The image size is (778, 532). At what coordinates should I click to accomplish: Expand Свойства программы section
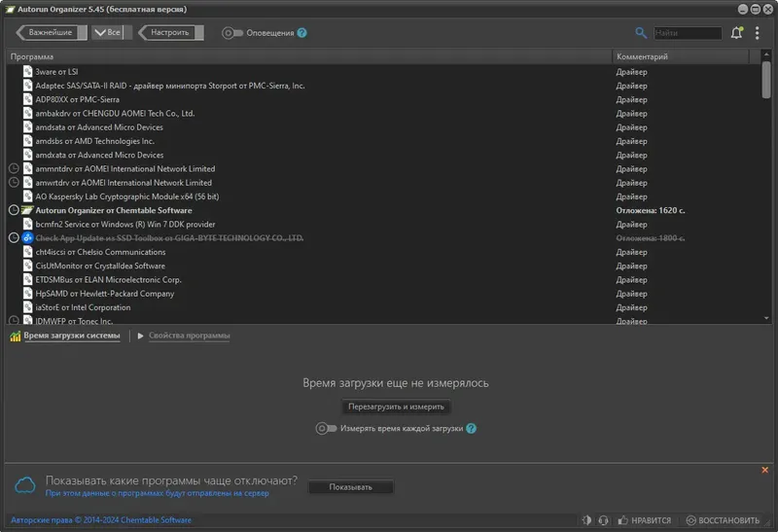pos(189,336)
